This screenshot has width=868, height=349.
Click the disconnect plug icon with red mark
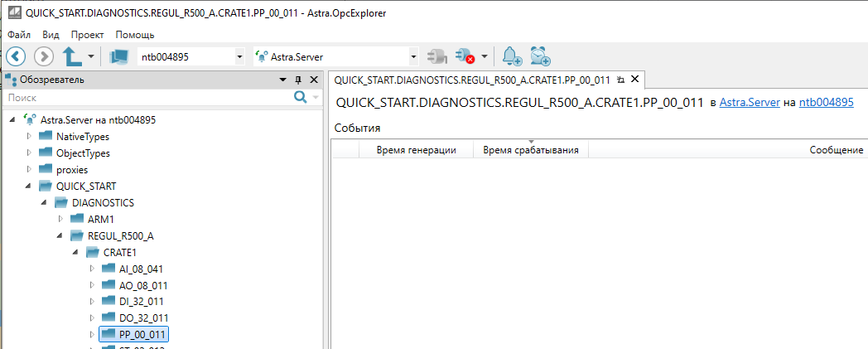[x=465, y=57]
